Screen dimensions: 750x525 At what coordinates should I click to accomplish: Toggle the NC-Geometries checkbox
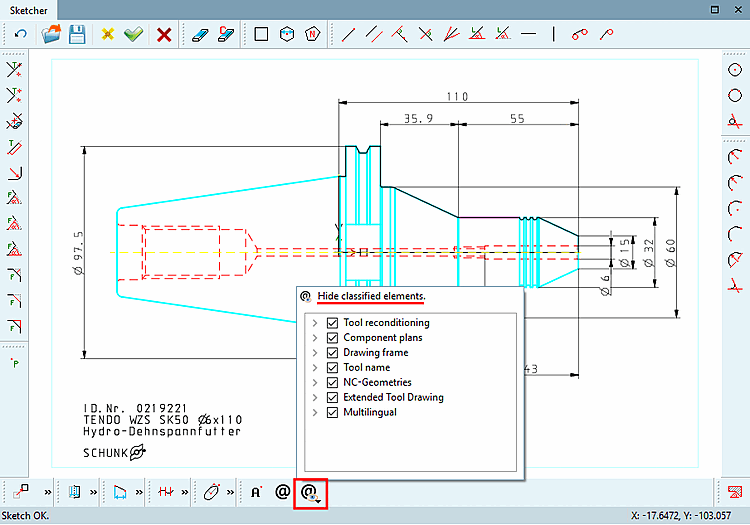point(332,383)
